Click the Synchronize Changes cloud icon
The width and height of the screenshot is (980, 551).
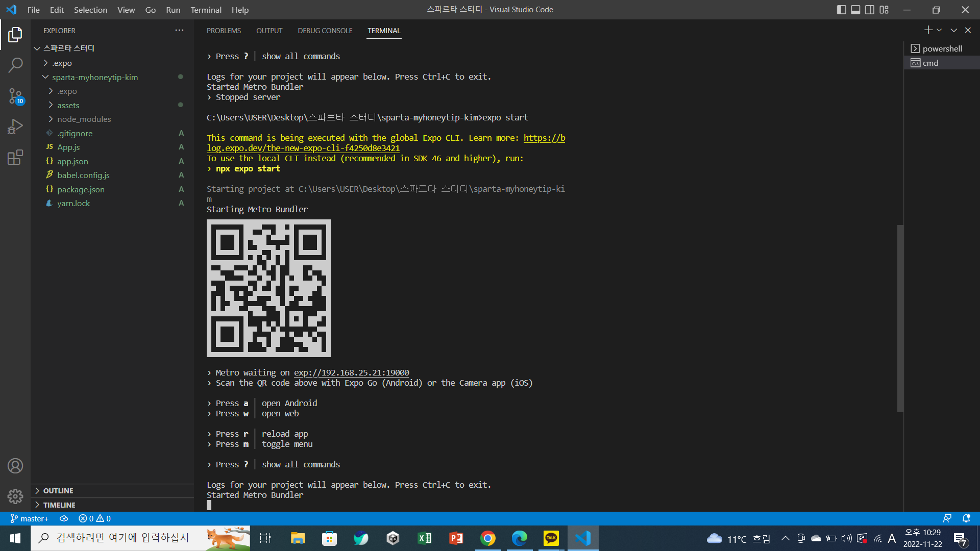(64, 518)
